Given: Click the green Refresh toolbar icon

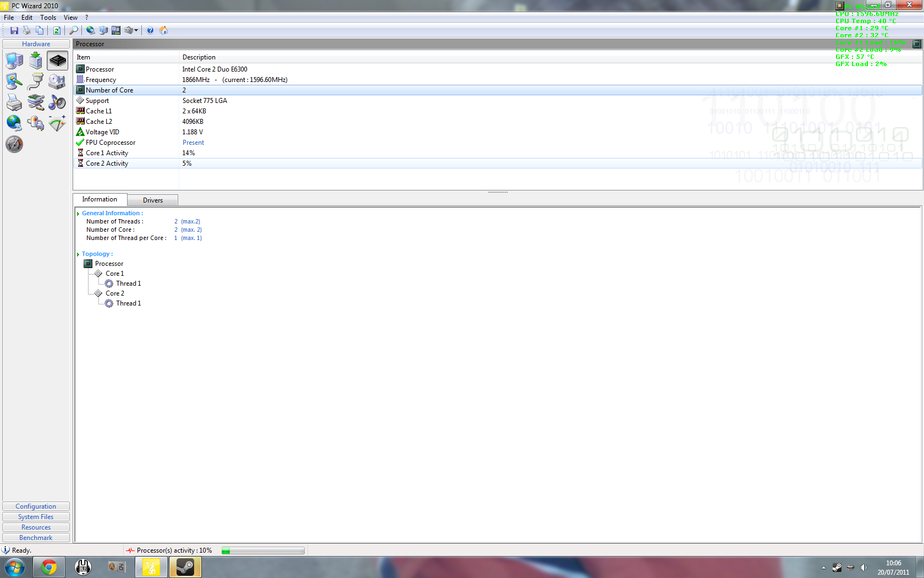Looking at the screenshot, I should (57, 30).
